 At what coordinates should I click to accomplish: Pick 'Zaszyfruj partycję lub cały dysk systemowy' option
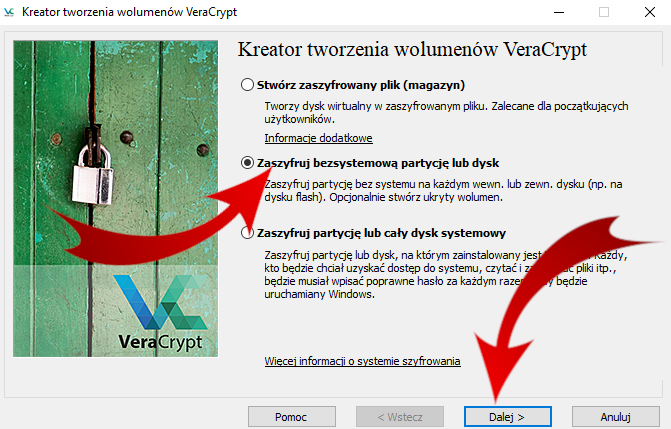click(x=247, y=233)
